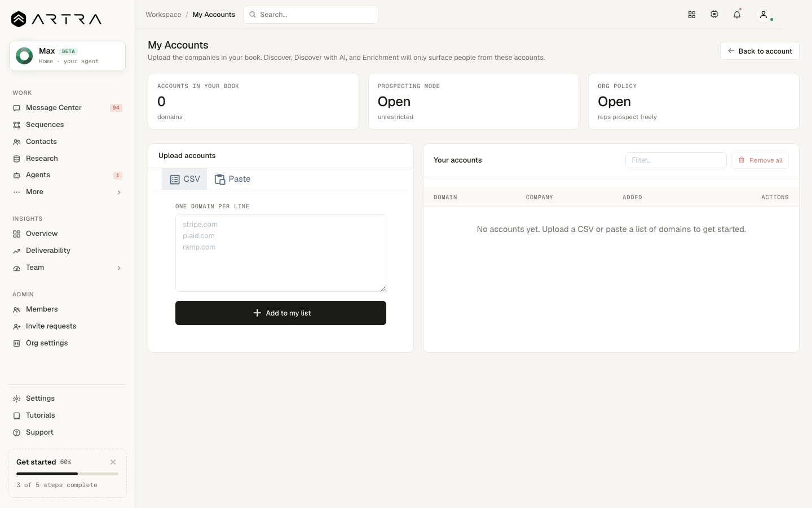Click the ACTIONS column header
812x508 pixels.
[775, 198]
